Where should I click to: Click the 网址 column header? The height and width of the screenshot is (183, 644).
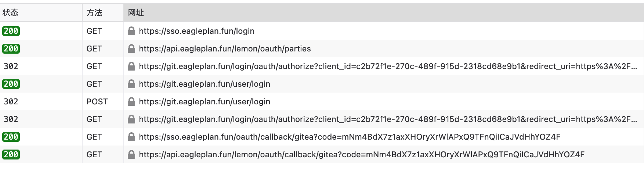[136, 13]
